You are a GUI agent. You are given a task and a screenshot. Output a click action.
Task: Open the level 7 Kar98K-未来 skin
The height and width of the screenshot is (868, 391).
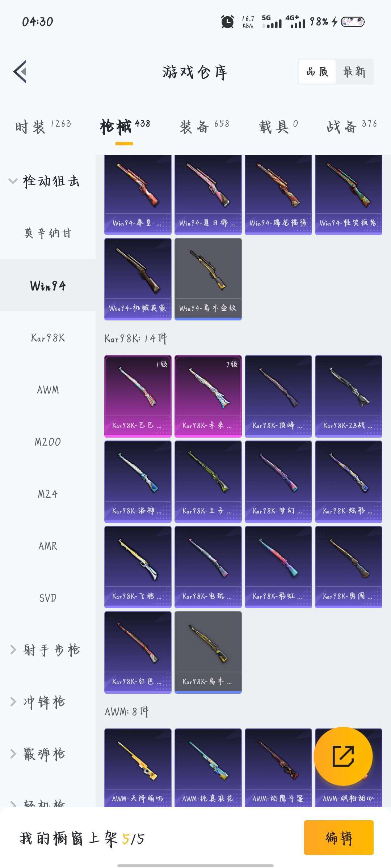(x=208, y=396)
